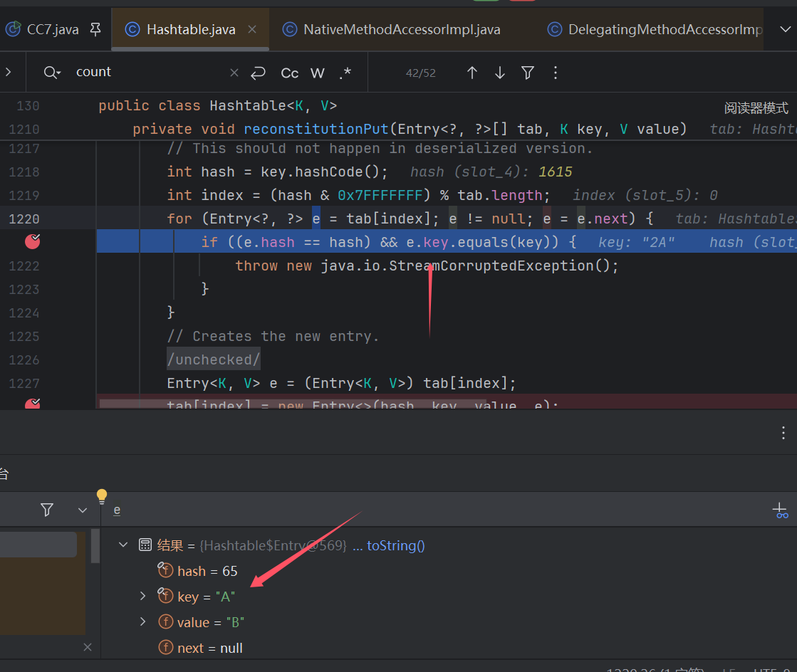Toggle Match Case (Cc) search option

[x=290, y=73]
